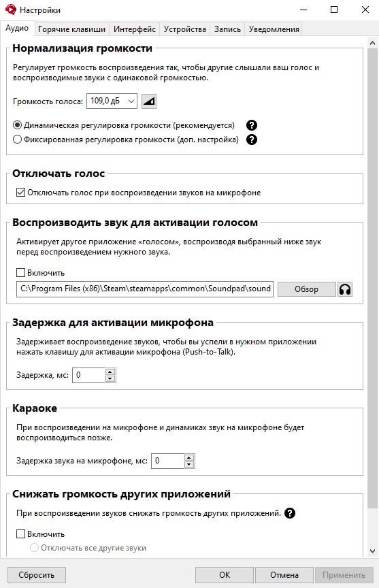Click scrollbar up arrow
Screen dimensions: 379x588
[372, 43]
